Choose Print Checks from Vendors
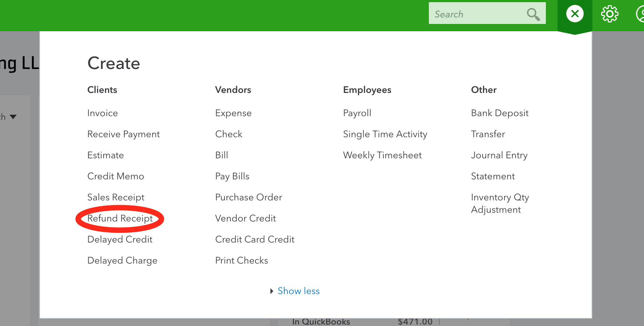644x326 pixels. 242,260
